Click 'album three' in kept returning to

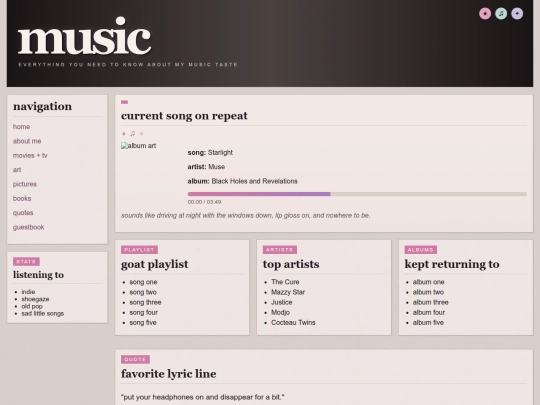tap(430, 302)
